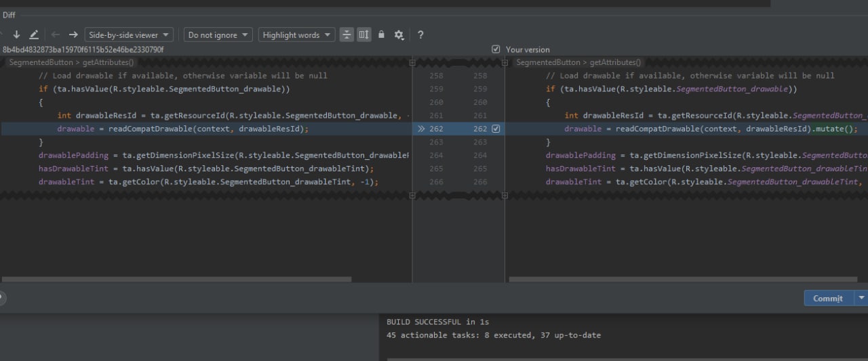
Task: Open the help question mark icon
Action: click(420, 35)
